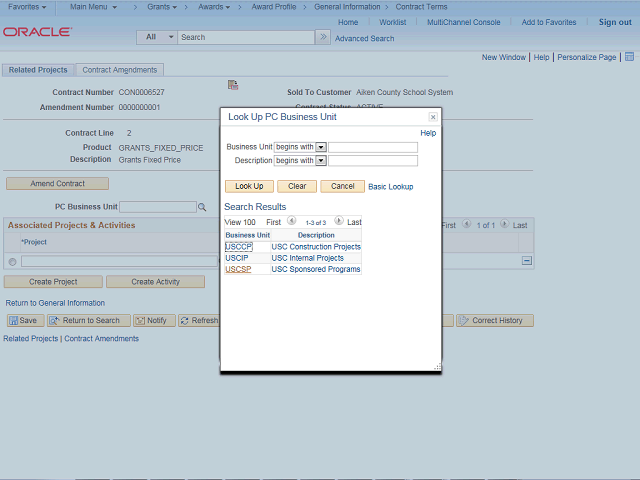Open Advanced Search
Image resolution: width=640 pixels, height=480 pixels.
[364, 38]
